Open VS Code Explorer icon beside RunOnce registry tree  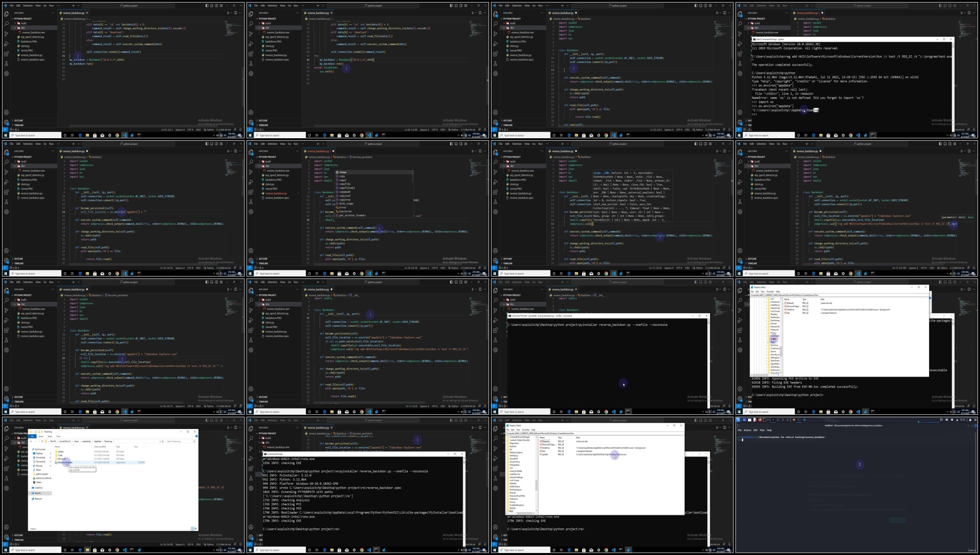[x=740, y=290]
